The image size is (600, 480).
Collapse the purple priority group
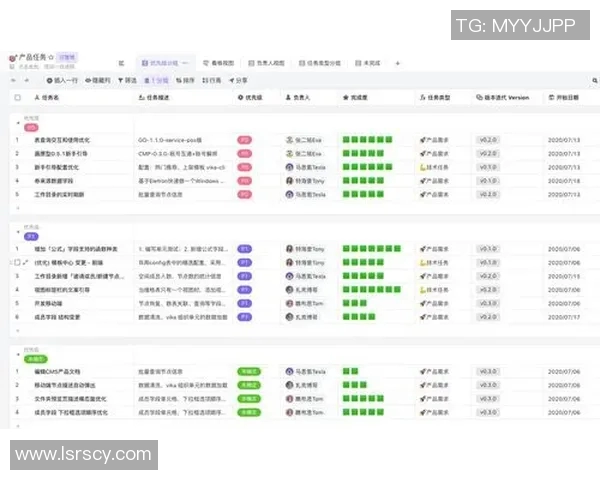(18, 232)
